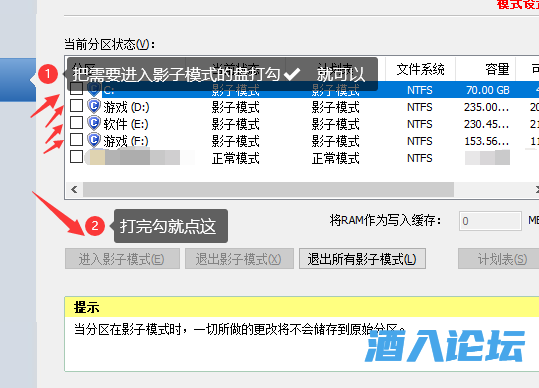The image size is (539, 388).
Task: Click 退出所有影子模式(L) button
Action: coord(362,259)
